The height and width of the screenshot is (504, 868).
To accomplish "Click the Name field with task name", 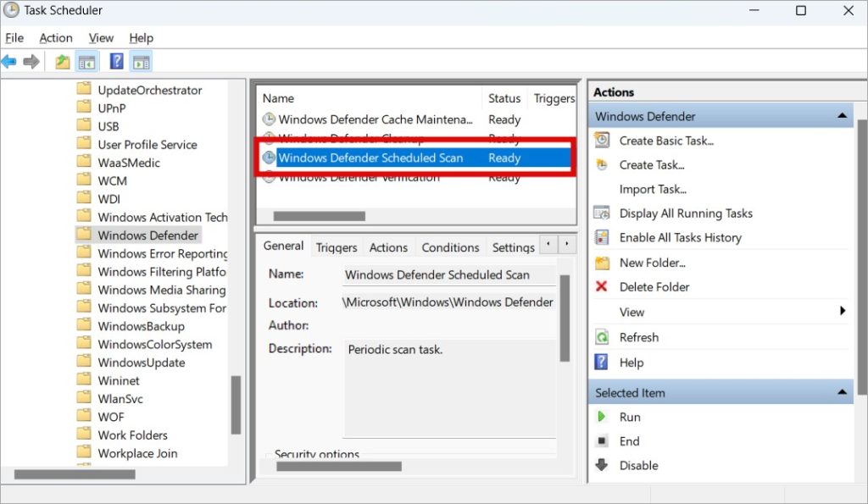I will (449, 275).
